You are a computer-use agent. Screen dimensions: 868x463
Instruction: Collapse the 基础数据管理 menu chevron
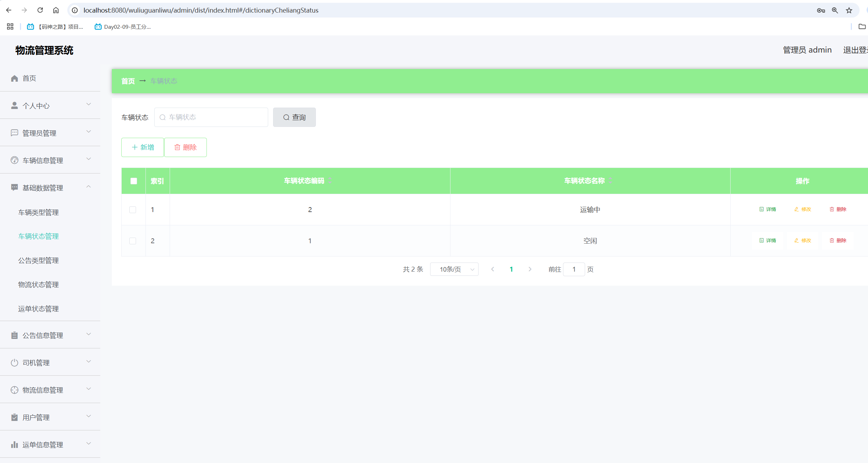89,186
